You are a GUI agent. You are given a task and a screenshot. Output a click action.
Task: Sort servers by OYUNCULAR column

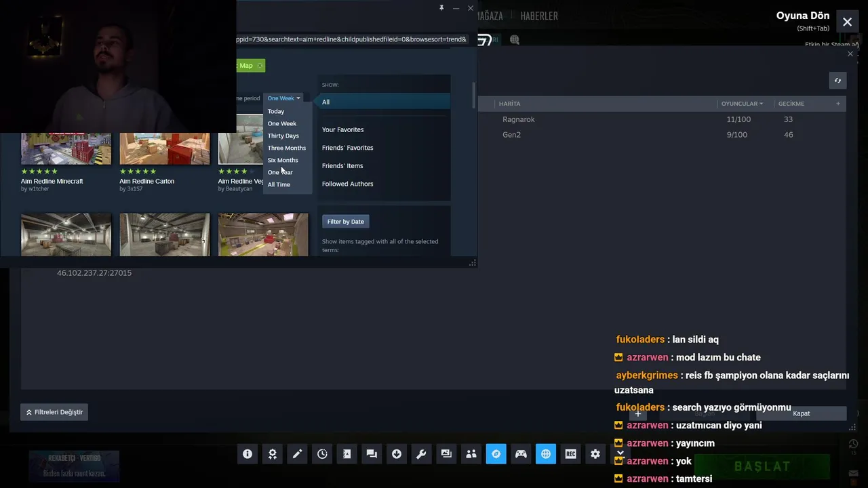pos(742,104)
